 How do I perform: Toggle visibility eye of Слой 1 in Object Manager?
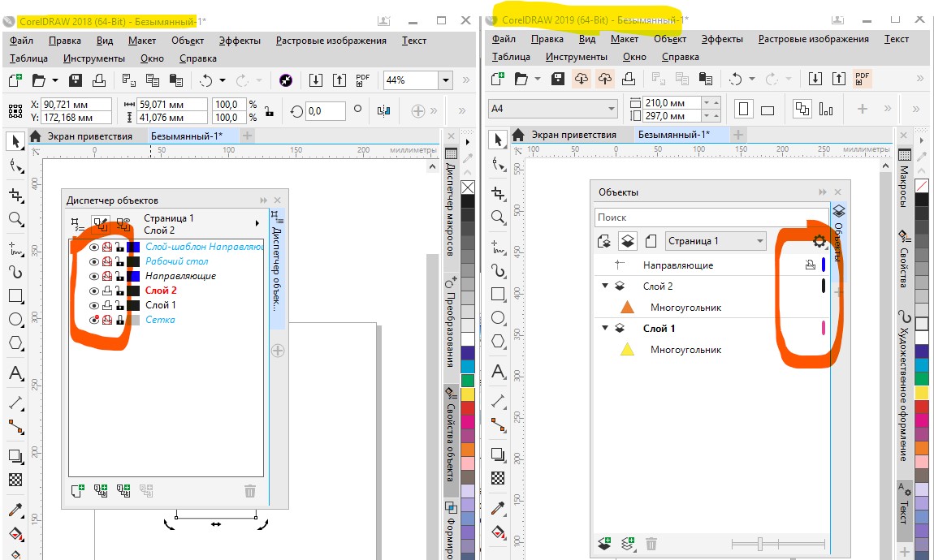coord(94,305)
